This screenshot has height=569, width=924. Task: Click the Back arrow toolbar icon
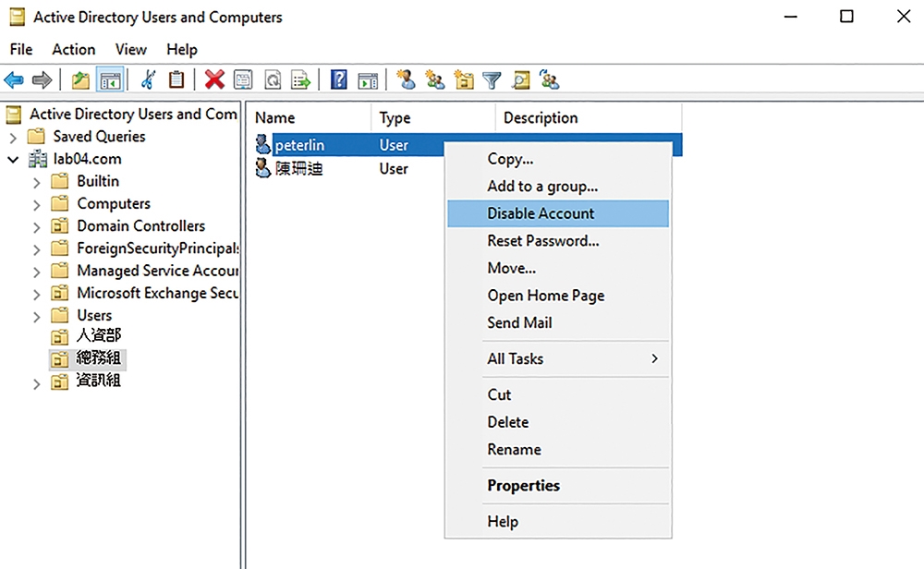[x=14, y=79]
